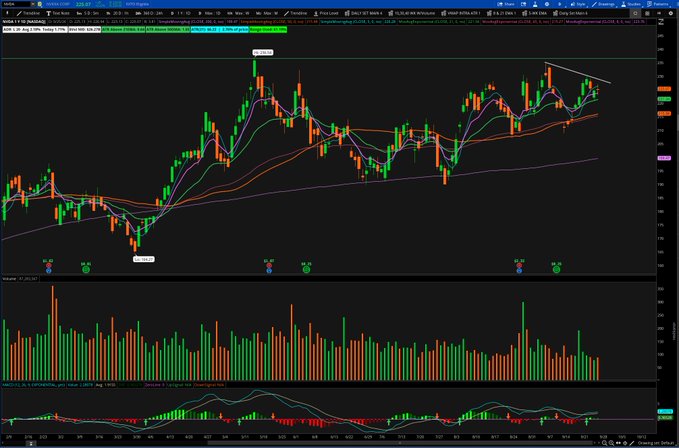The width and height of the screenshot is (679, 448).
Task: Click the expand icon above price axis
Action: (660, 21)
